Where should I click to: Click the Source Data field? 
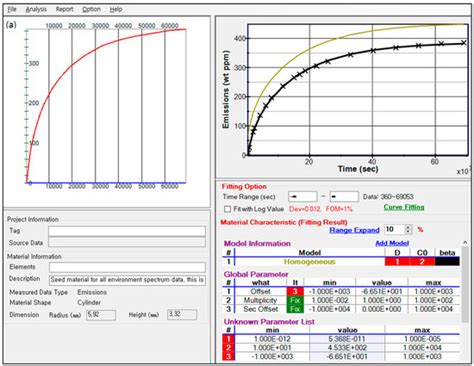[x=127, y=242]
